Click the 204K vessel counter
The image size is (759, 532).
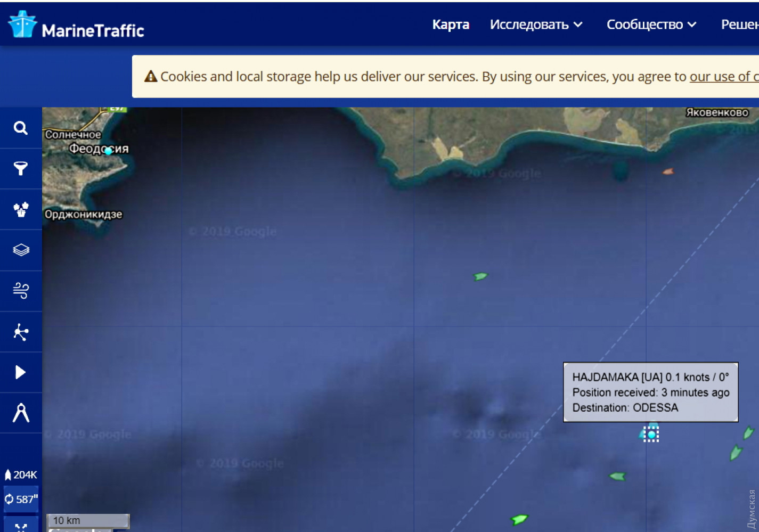[x=21, y=474]
